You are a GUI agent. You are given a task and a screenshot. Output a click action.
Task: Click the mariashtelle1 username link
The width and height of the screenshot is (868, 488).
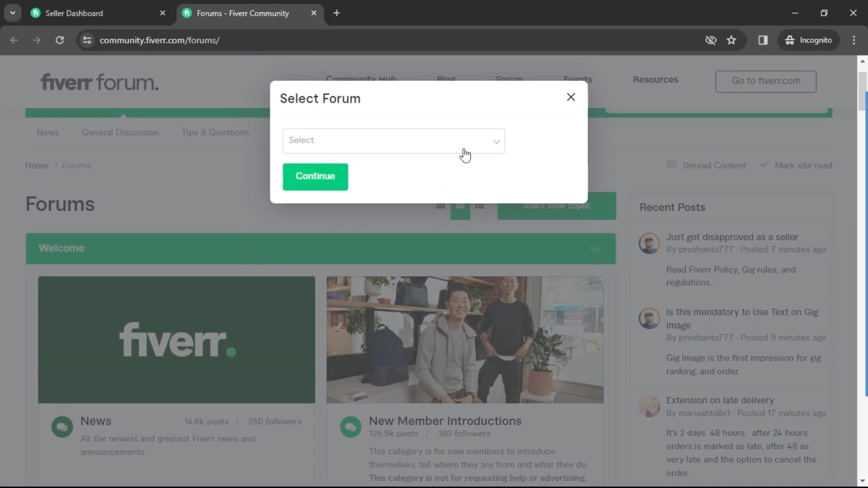(x=704, y=413)
